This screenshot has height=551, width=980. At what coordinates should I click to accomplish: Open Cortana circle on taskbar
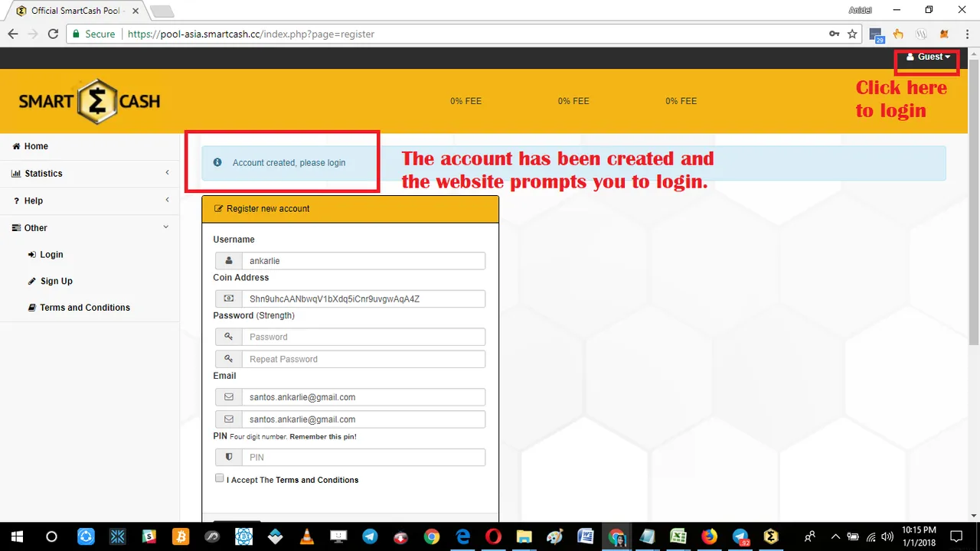pyautogui.click(x=51, y=536)
